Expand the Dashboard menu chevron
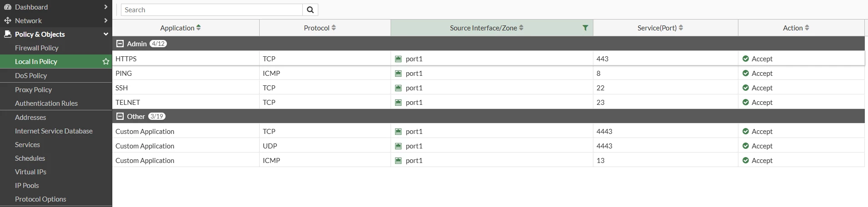The width and height of the screenshot is (868, 207). pos(105,7)
